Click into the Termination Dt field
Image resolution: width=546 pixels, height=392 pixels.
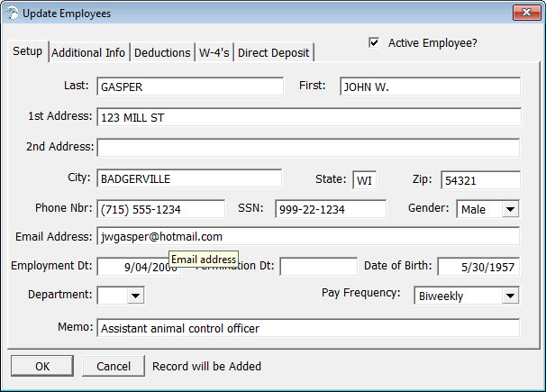pos(318,267)
